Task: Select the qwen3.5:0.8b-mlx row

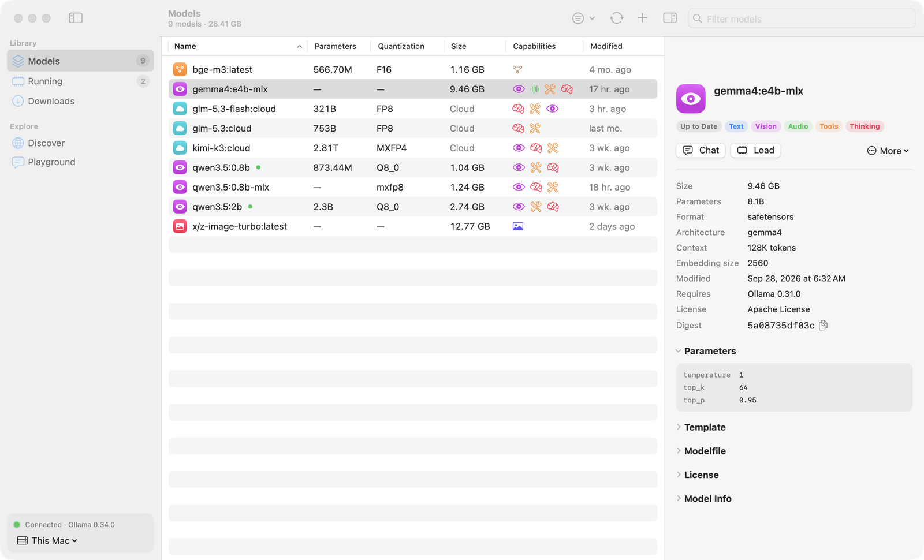Action: [x=413, y=187]
